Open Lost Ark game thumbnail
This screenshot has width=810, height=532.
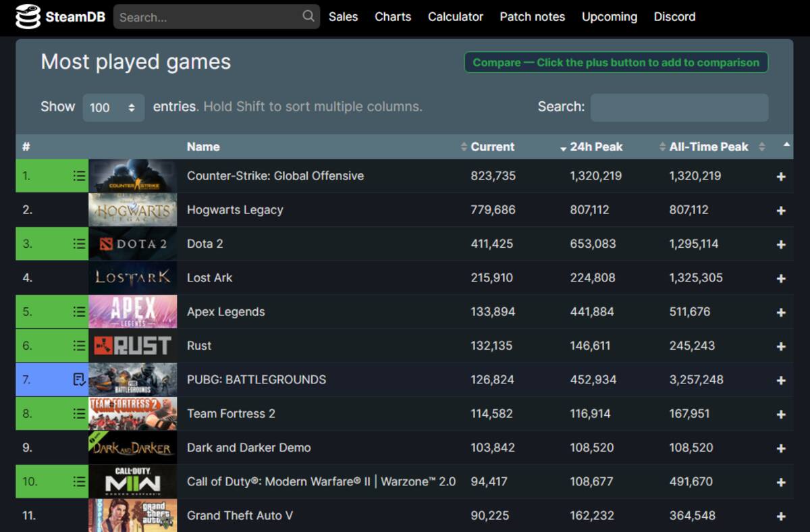(133, 277)
